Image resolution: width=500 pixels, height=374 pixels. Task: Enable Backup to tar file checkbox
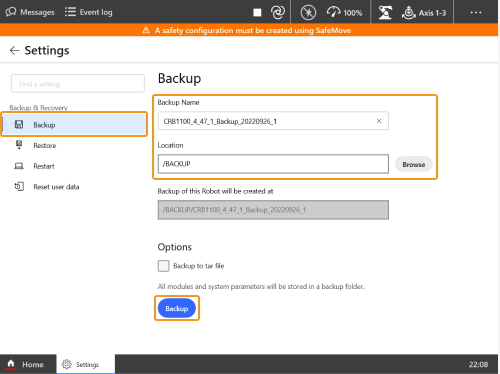(163, 266)
